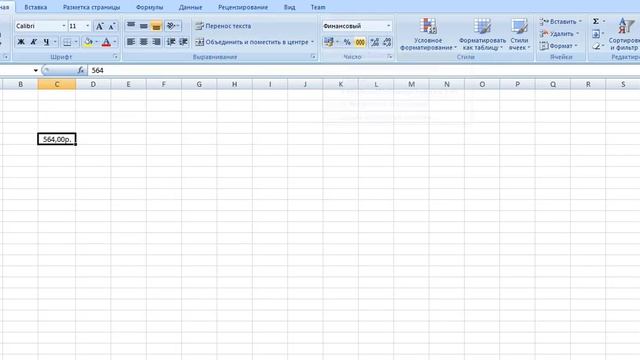Open the font size 11 dropdown
640x360 pixels.
point(87,26)
